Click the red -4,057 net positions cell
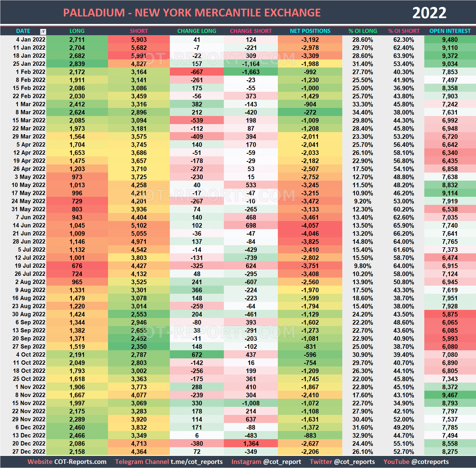This screenshot has width=476, height=468. (x=309, y=225)
